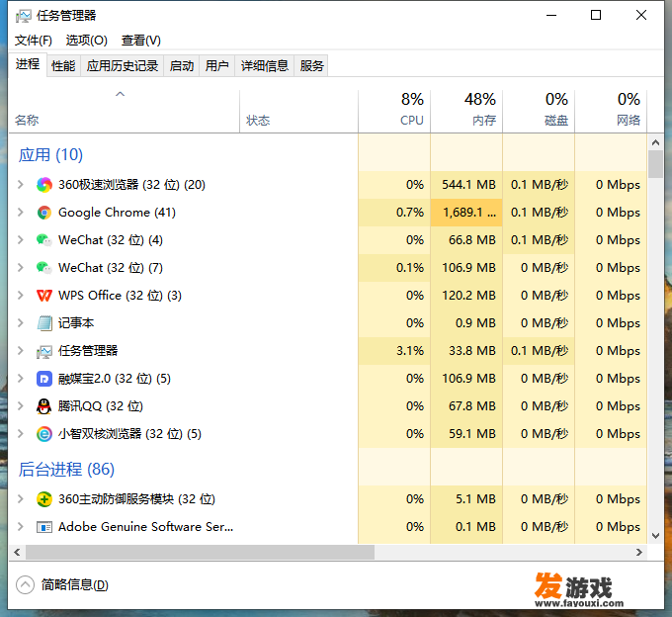
Task: Switch to the 服务 tab
Action: (x=311, y=66)
